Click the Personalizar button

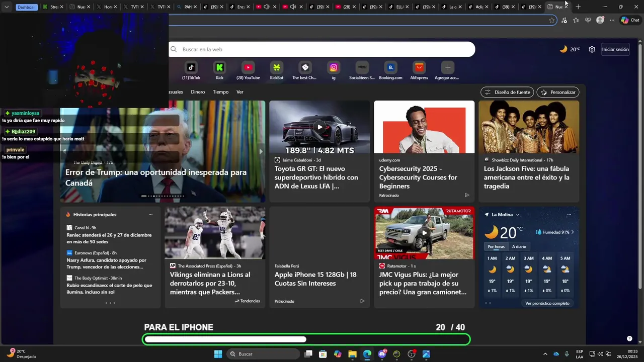[x=558, y=93]
